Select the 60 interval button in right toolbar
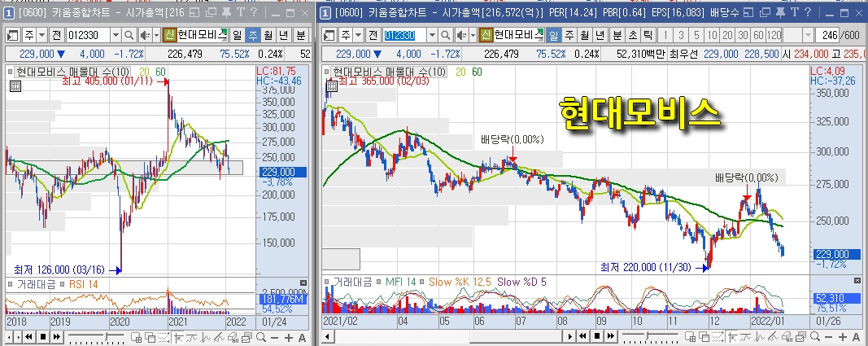The width and height of the screenshot is (868, 346). click(x=758, y=36)
